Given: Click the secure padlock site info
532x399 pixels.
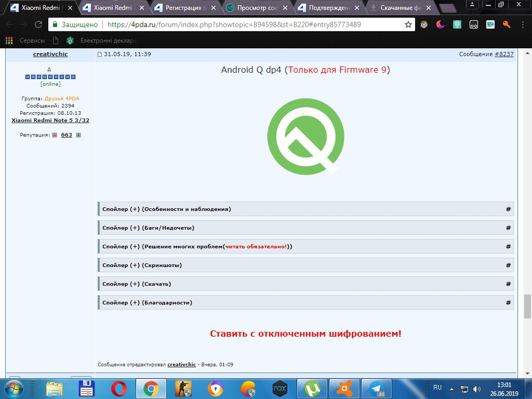Looking at the screenshot, I should (55, 24).
